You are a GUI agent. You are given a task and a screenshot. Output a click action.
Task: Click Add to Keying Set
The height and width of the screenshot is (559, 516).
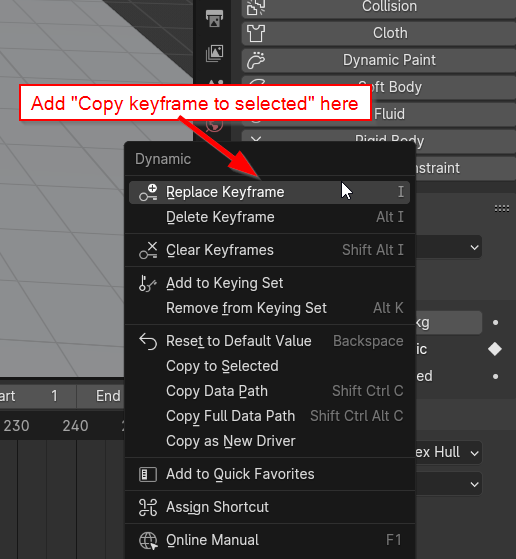tap(269, 283)
